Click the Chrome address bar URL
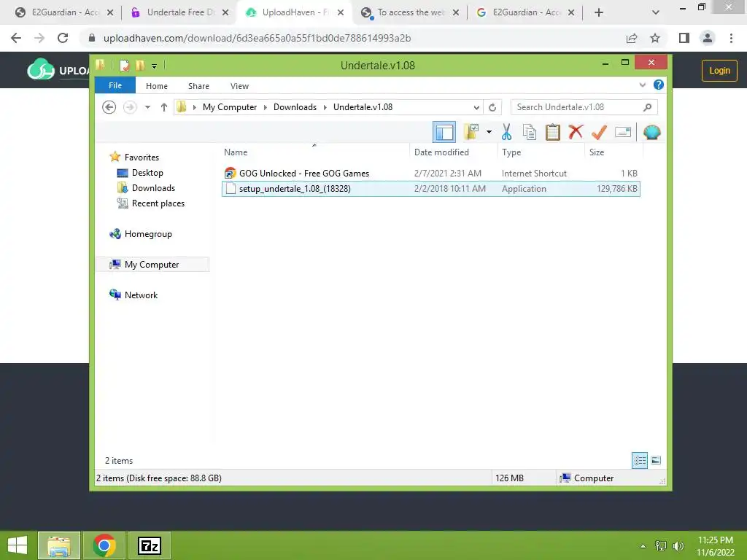 pos(257,38)
